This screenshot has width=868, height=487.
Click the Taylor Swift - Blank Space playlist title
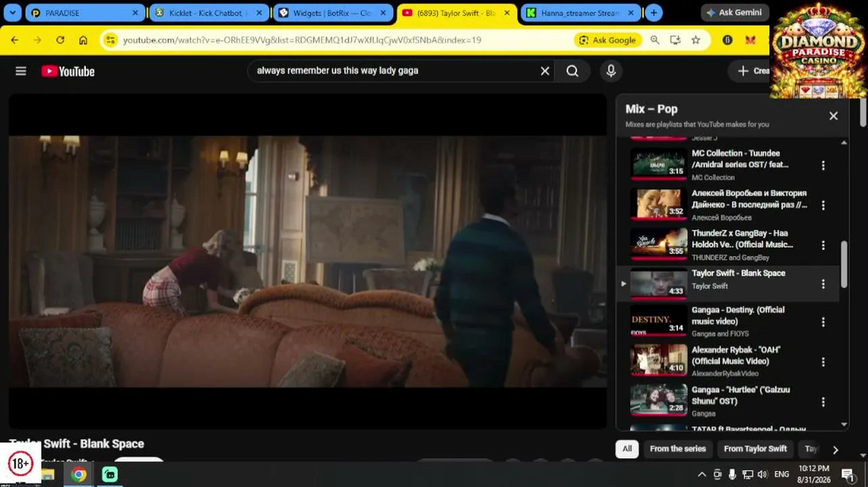[738, 273]
